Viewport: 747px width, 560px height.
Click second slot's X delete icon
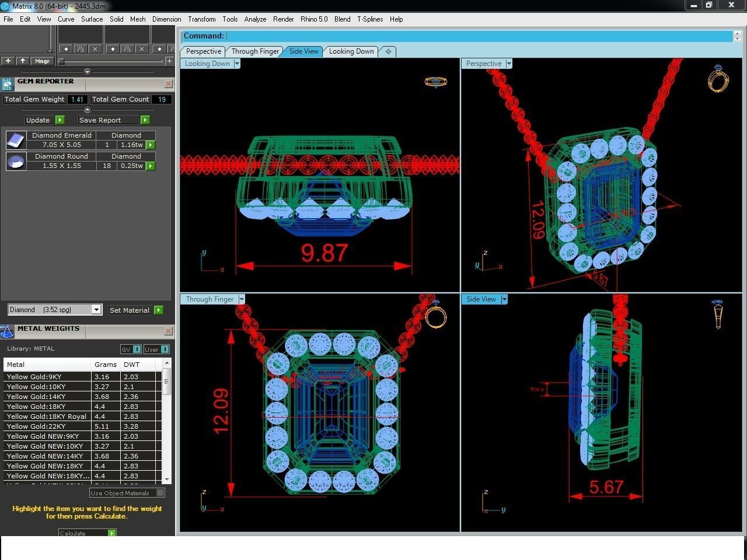[x=142, y=49]
